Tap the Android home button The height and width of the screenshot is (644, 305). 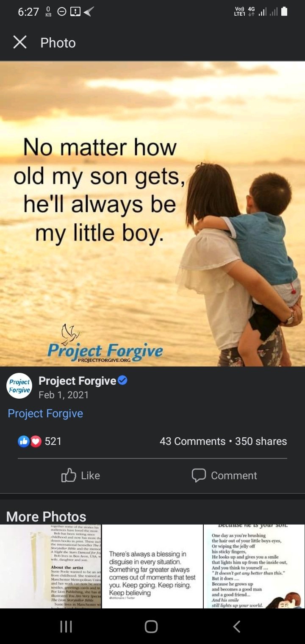click(x=151, y=627)
